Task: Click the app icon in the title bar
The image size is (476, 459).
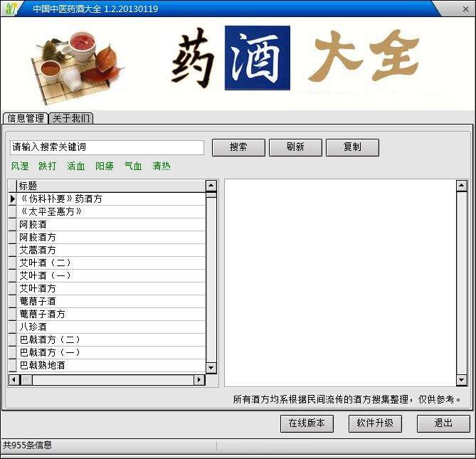Action: [11, 9]
